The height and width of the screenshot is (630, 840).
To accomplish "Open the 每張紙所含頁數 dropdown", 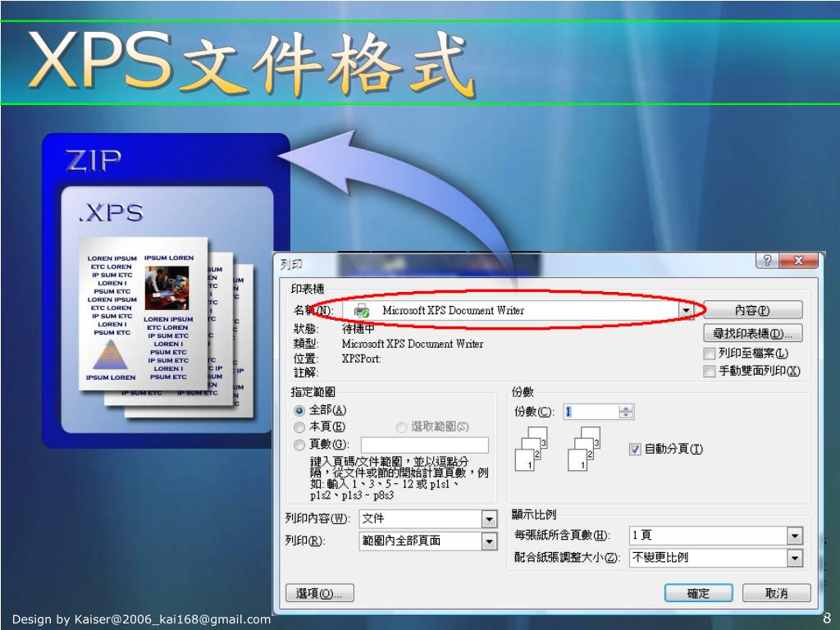I will [795, 535].
